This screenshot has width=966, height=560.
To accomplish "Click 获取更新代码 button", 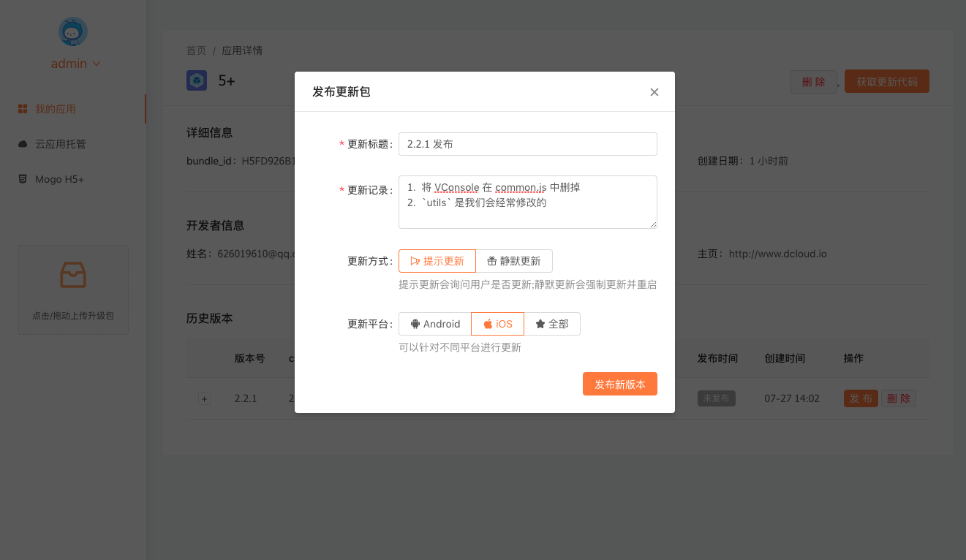I will pyautogui.click(x=886, y=82).
